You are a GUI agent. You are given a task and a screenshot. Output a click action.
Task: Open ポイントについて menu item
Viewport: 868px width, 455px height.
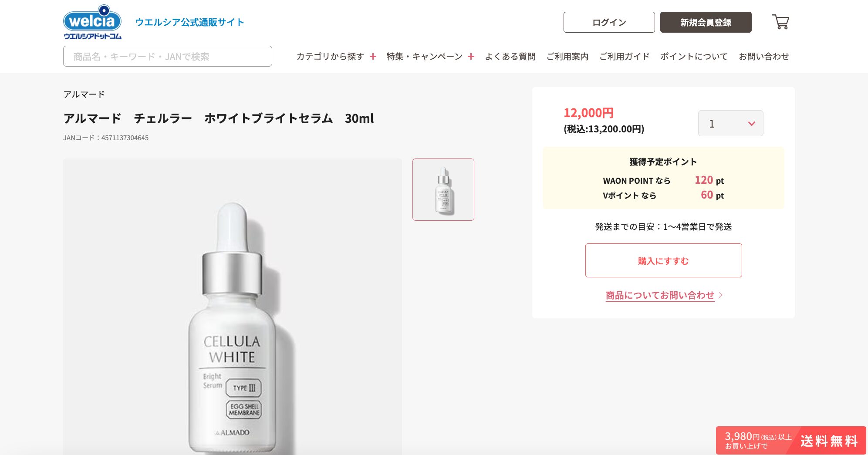(x=694, y=56)
